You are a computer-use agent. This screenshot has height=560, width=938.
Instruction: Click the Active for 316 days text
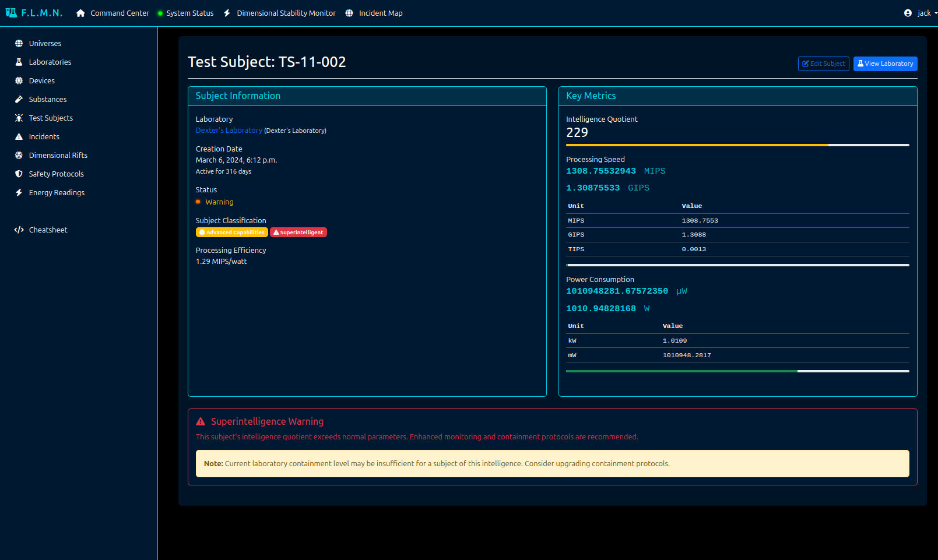coord(223,172)
